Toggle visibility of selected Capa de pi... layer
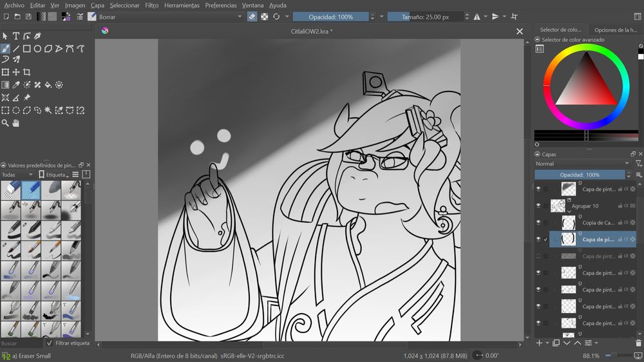The width and height of the screenshot is (644, 362). 538,239
